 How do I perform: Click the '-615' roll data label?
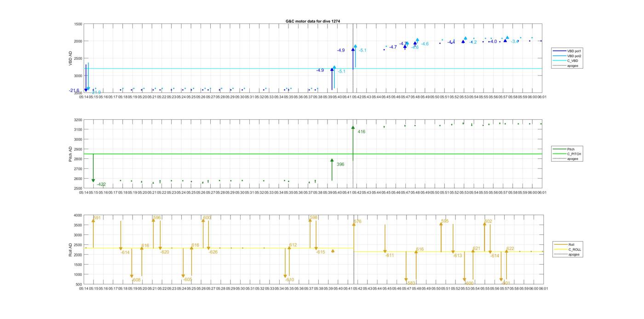tap(321, 252)
